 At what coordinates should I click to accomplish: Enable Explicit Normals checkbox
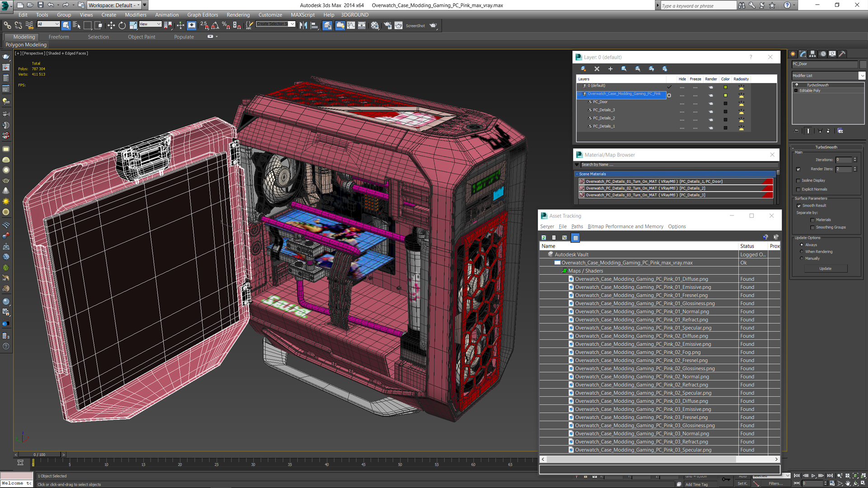pyautogui.click(x=798, y=190)
